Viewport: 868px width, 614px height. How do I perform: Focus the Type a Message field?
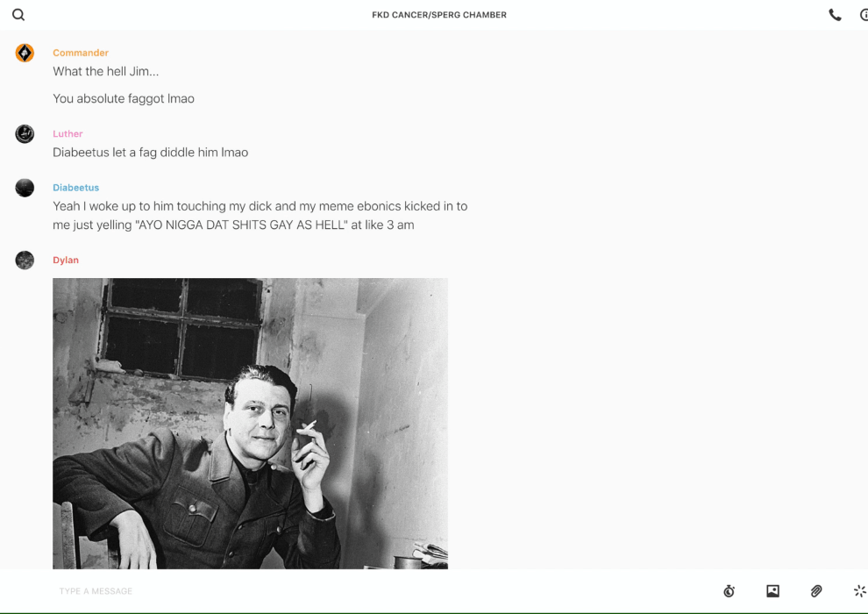[x=382, y=590]
